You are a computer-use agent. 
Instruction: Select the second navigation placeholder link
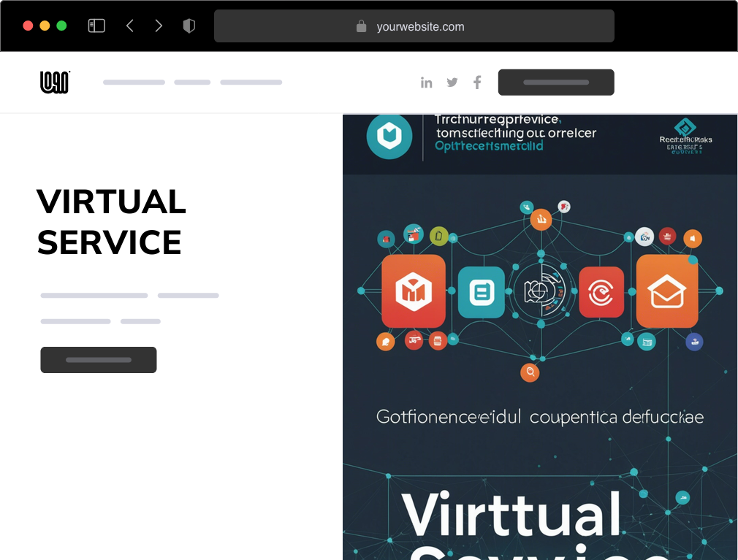(192, 83)
